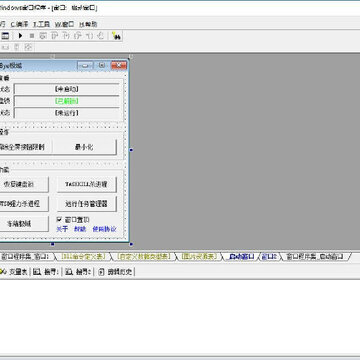The width and height of the screenshot is (360, 360).
Task: Open the W.窗口 menu
Action: [x=64, y=24]
